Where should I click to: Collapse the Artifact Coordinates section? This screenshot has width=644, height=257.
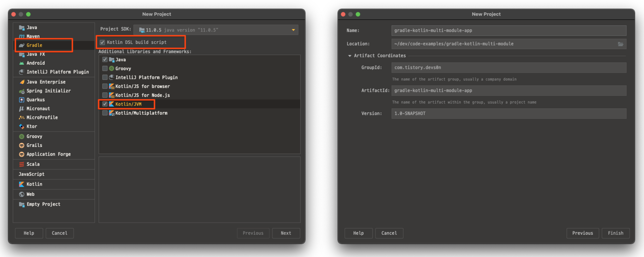tap(350, 56)
